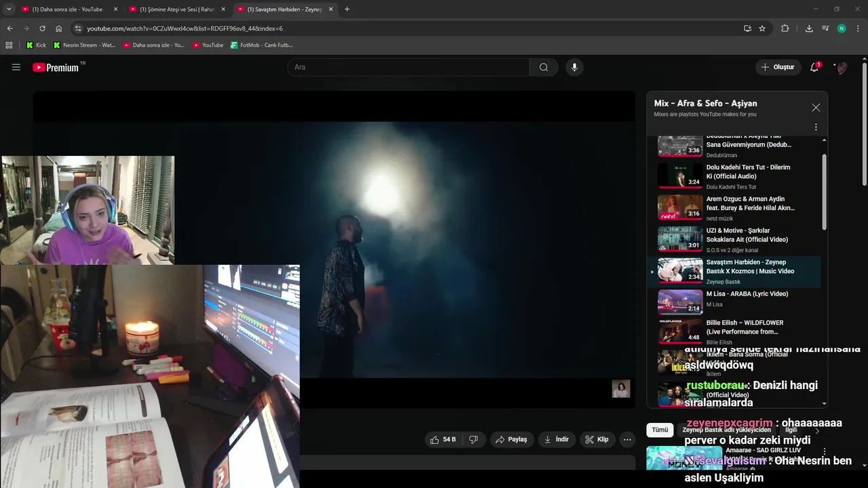Go back in browser history
The image size is (868, 488).
(x=9, y=28)
